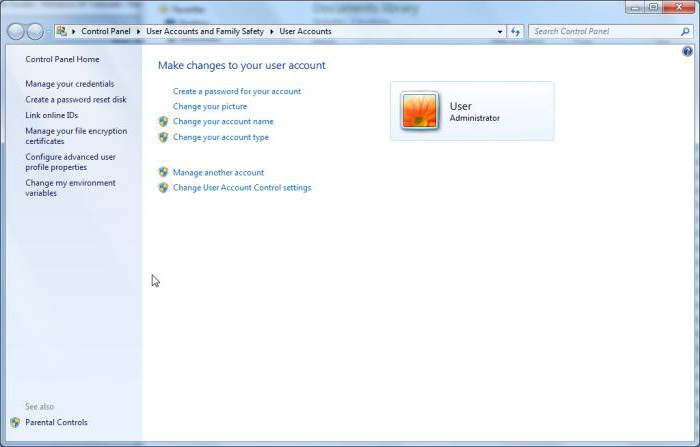Image resolution: width=700 pixels, height=447 pixels.
Task: Click the Back navigation arrow button
Action: (x=16, y=32)
